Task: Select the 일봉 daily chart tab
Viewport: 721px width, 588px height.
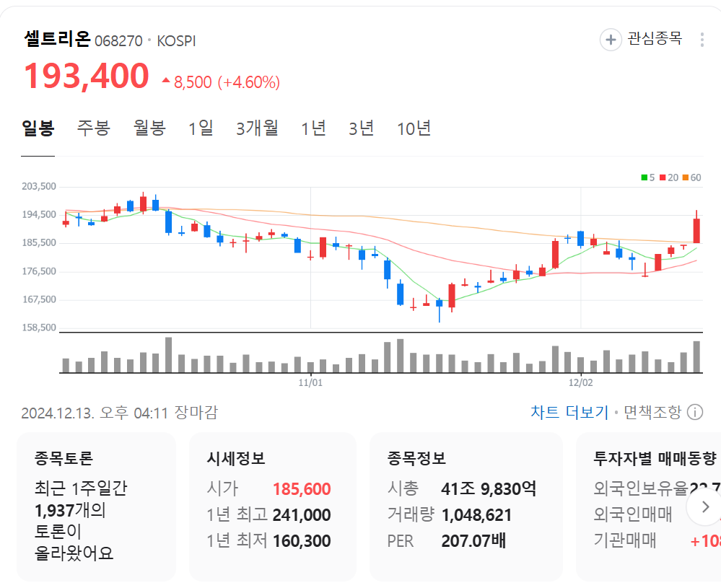Action: tap(38, 128)
